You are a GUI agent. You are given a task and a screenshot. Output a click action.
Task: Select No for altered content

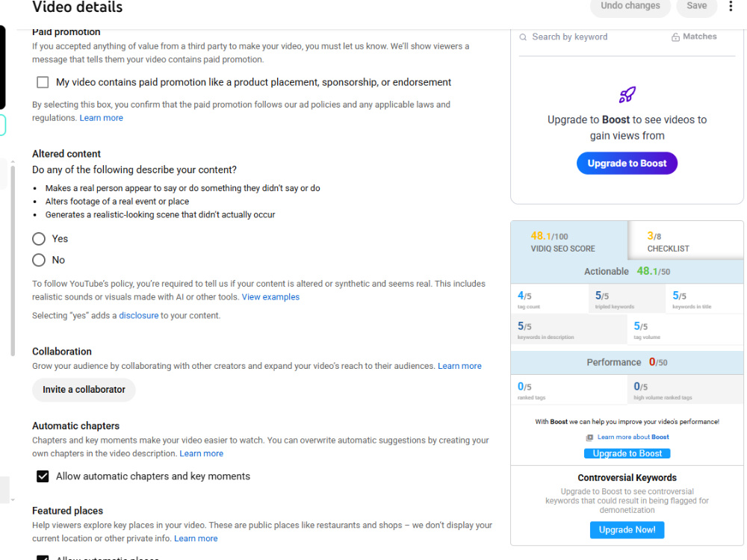click(x=39, y=260)
